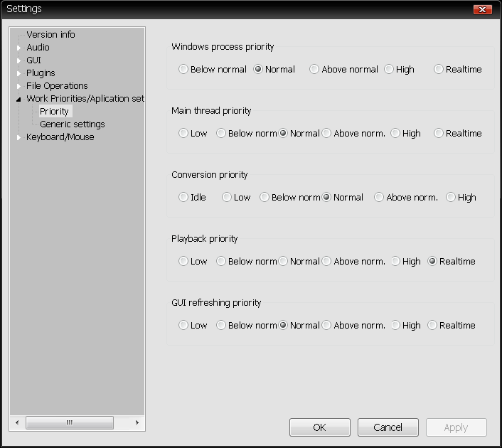Select the Priority tree item

[x=54, y=112]
